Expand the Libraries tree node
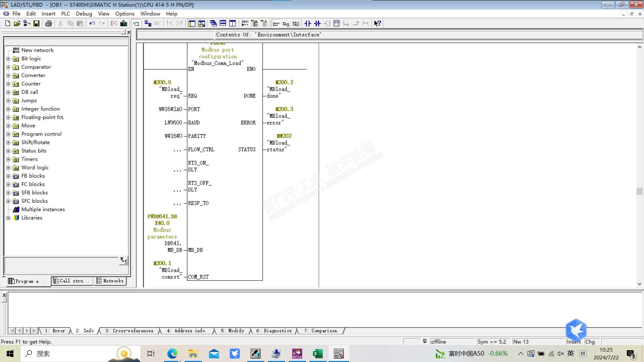Image resolution: width=644 pixels, height=362 pixels. tap(8, 218)
